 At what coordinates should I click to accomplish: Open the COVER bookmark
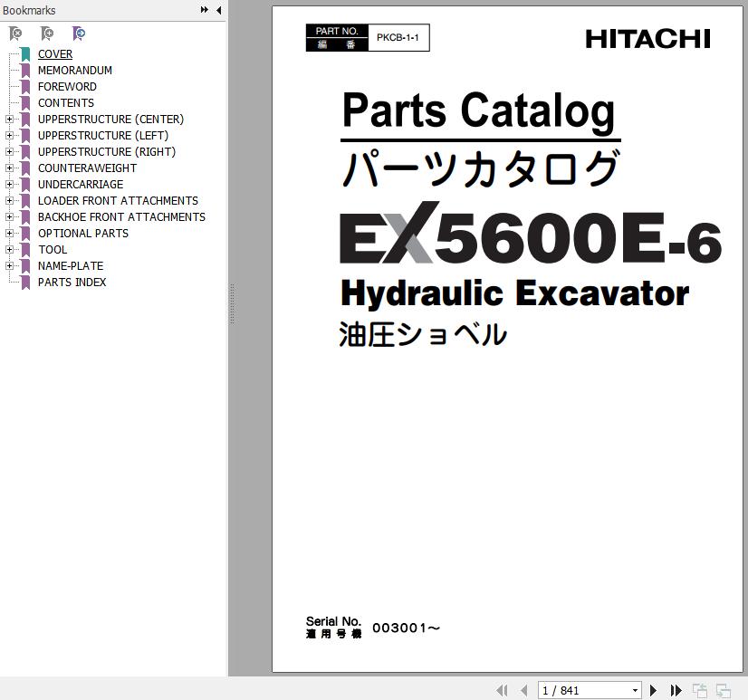(55, 54)
